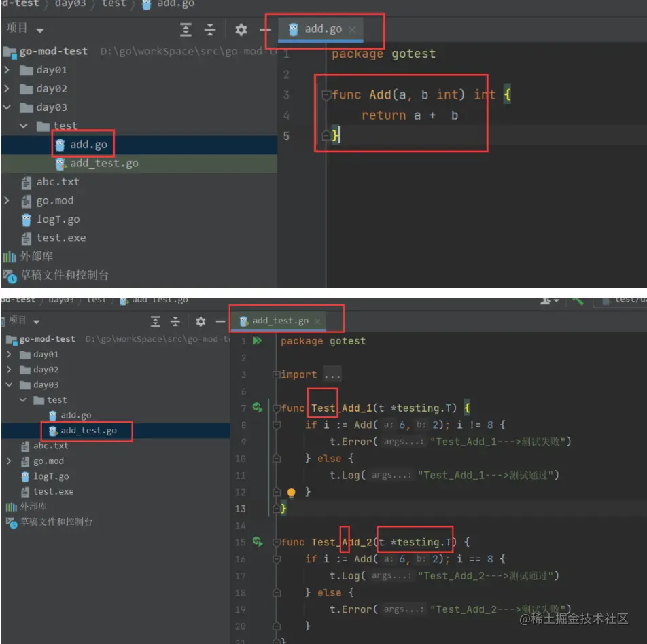Expand day02 folder chevron in bottom screenshot

point(9,370)
